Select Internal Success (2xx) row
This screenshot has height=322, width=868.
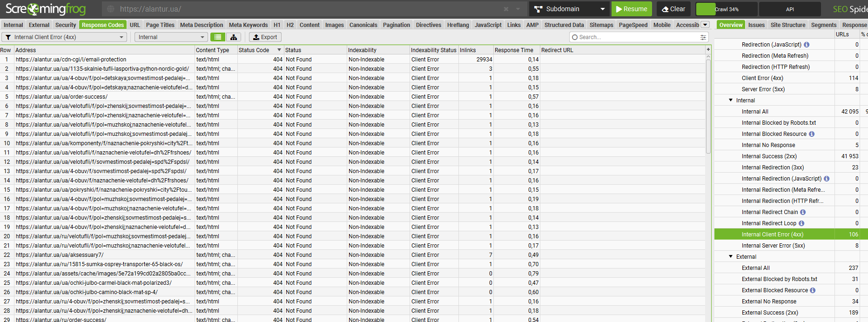click(x=790, y=156)
